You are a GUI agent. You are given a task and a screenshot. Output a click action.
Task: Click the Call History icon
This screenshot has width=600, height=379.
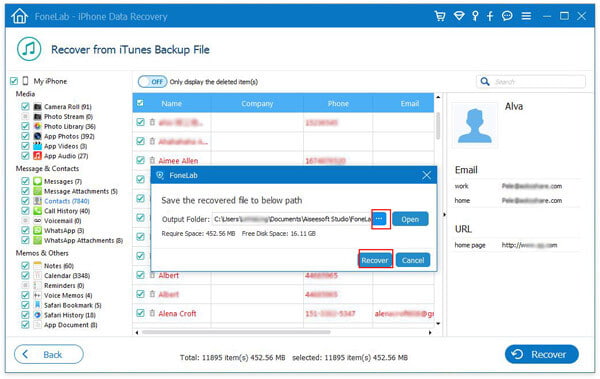coord(38,211)
